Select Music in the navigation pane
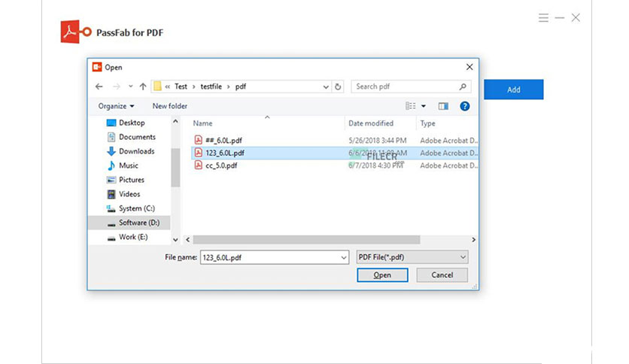Viewport: 629px width, 364px height. coord(123,165)
